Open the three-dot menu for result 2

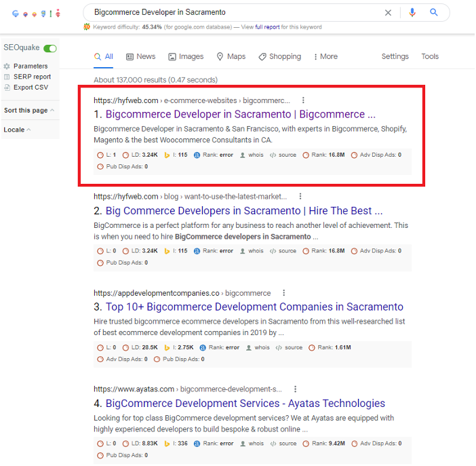[x=300, y=197]
